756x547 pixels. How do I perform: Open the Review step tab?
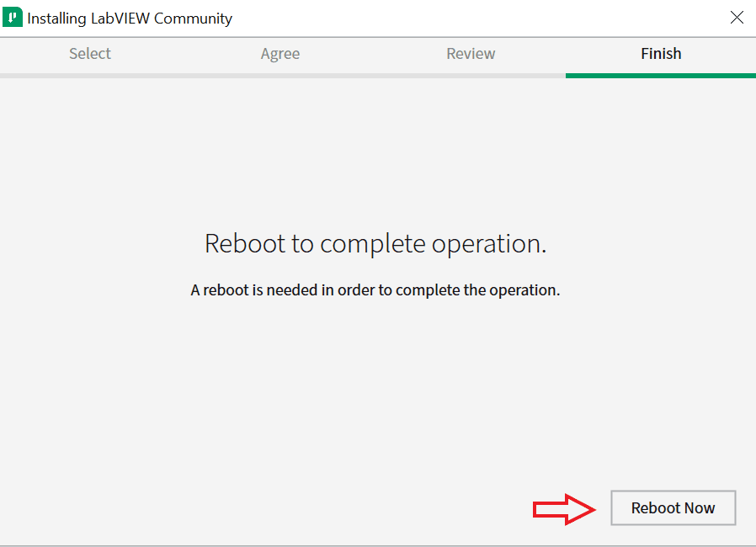[x=471, y=54]
